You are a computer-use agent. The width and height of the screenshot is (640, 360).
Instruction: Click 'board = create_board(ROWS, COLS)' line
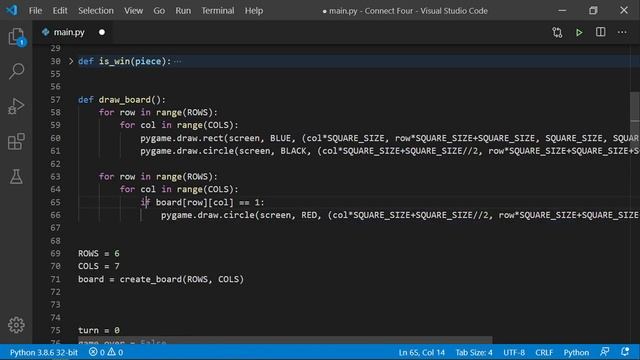tap(161, 279)
